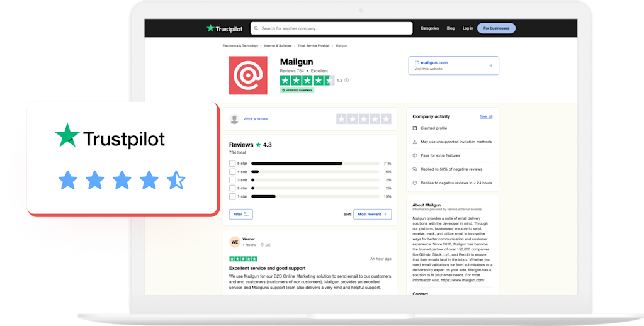Open the Email Service Provider breadcrumb

click(314, 45)
